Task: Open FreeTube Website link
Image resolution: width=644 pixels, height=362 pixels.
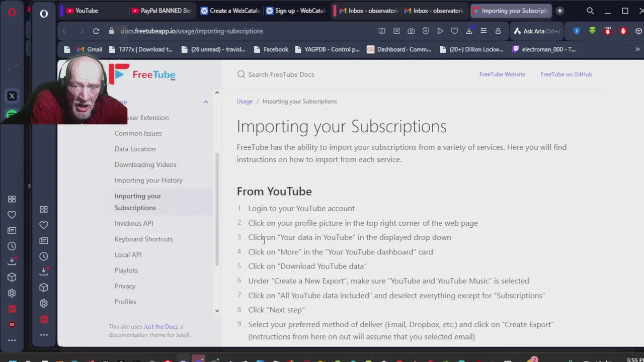Action: click(x=502, y=74)
